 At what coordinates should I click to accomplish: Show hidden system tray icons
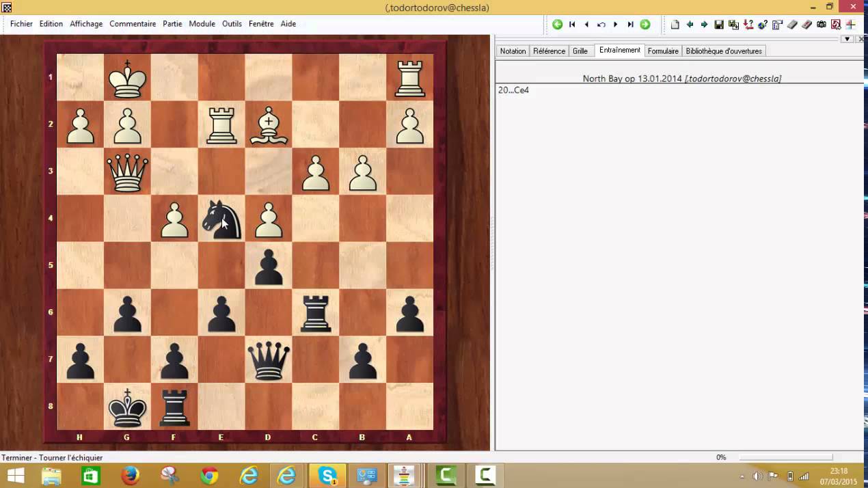(742, 476)
